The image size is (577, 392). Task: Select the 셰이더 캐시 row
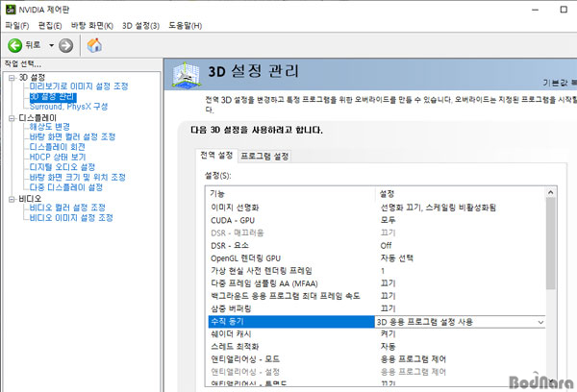pyautogui.click(x=376, y=334)
